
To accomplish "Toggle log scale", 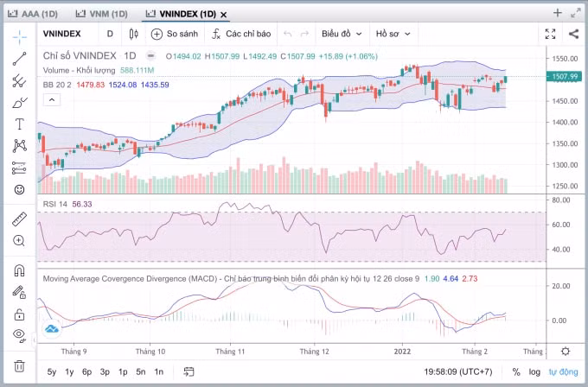I will pyautogui.click(x=534, y=372).
